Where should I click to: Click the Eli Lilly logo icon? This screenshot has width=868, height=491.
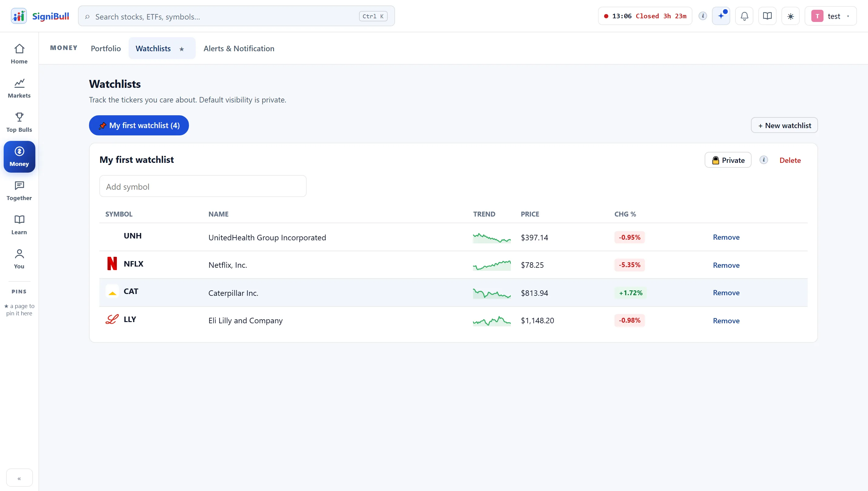pos(112,319)
